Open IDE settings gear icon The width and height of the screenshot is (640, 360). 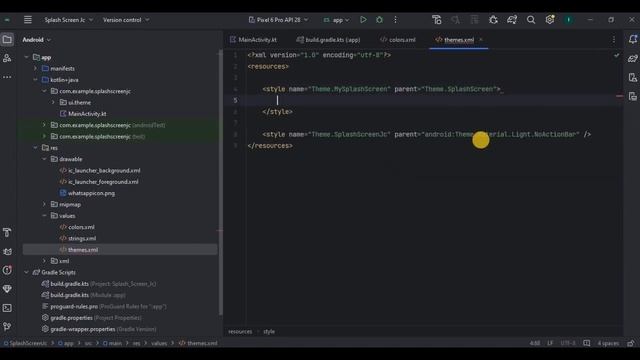click(x=549, y=20)
